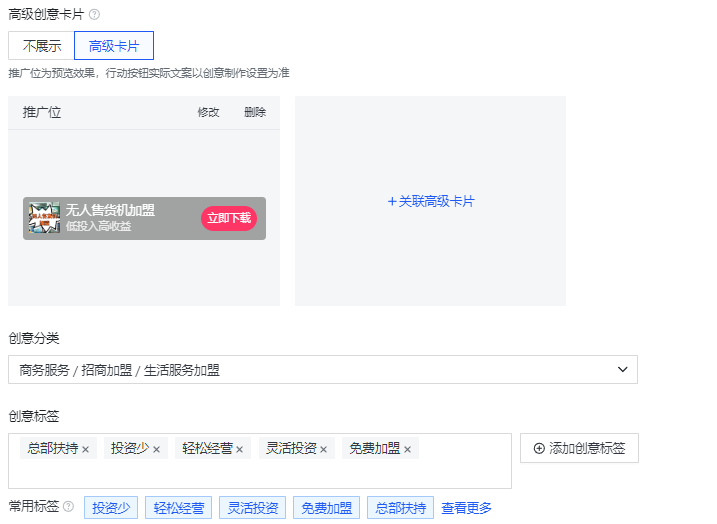Click 无人售货机加盟 title text

[110, 210]
